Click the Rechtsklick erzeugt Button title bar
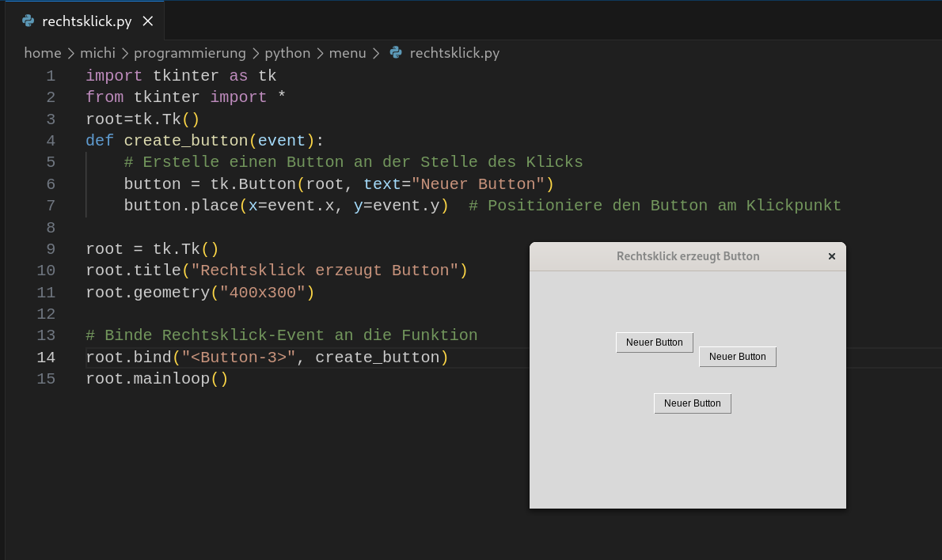 pyautogui.click(x=688, y=256)
